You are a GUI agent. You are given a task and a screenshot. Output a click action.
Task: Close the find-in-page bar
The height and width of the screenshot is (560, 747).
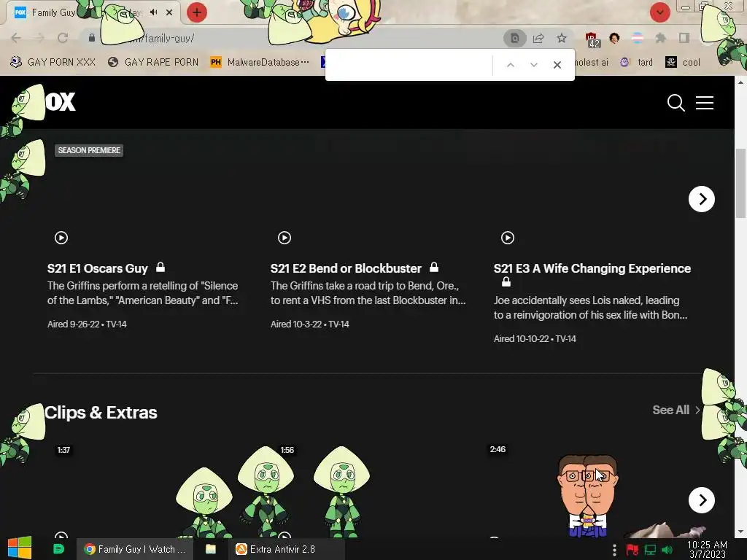557,65
